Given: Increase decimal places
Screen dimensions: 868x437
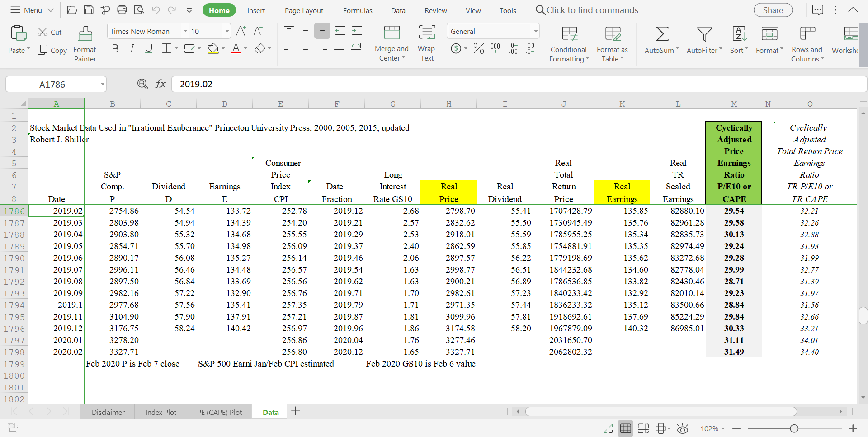Looking at the screenshot, I should pos(513,48).
